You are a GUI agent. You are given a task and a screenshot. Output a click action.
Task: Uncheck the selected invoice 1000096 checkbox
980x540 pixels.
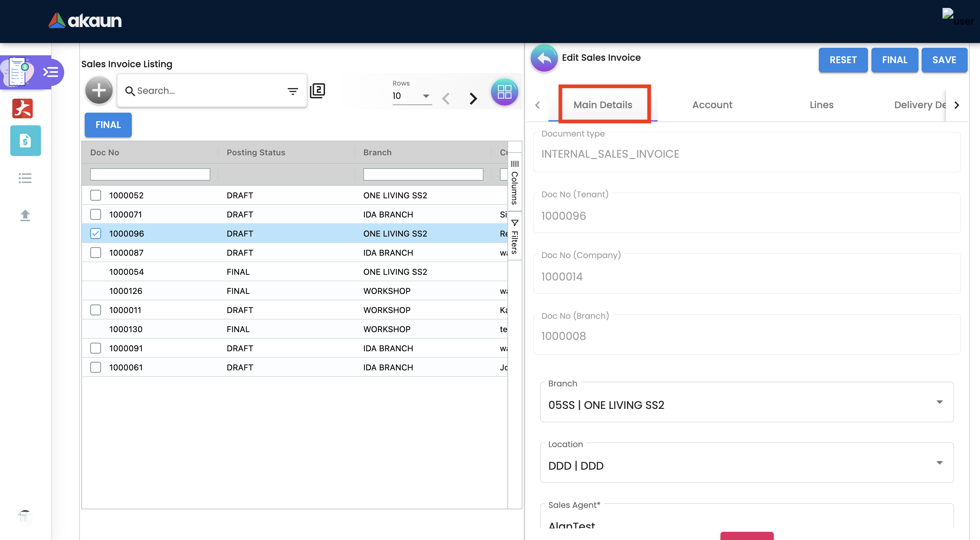tap(96, 233)
